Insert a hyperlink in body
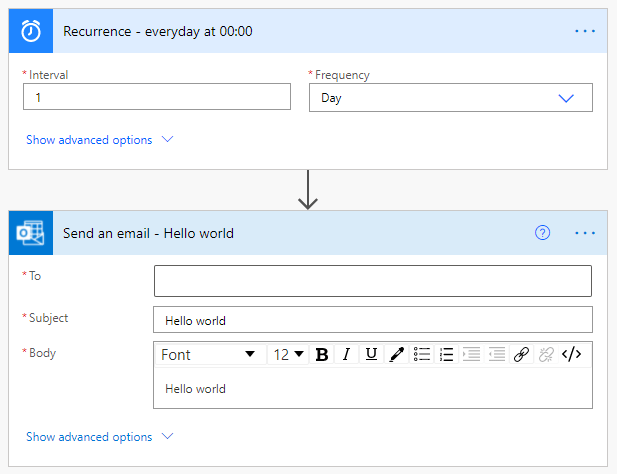This screenshot has height=474, width=617. (x=521, y=354)
